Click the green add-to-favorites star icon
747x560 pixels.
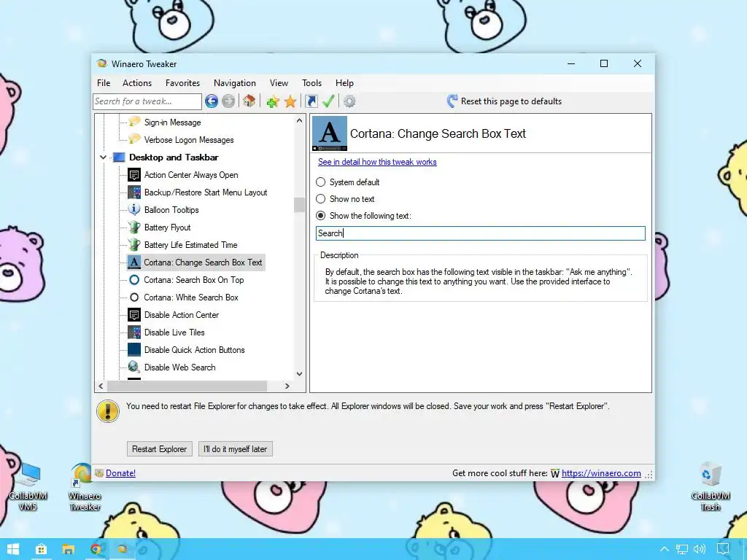point(273,101)
